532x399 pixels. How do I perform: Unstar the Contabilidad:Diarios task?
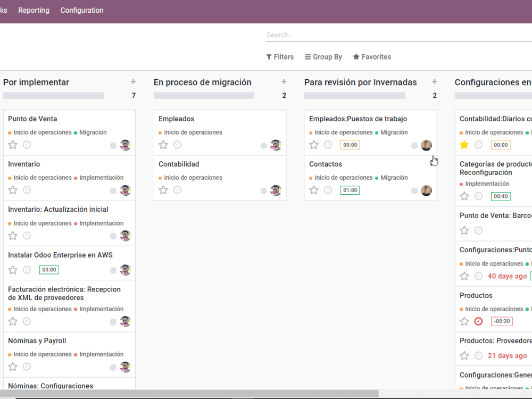[x=464, y=145]
